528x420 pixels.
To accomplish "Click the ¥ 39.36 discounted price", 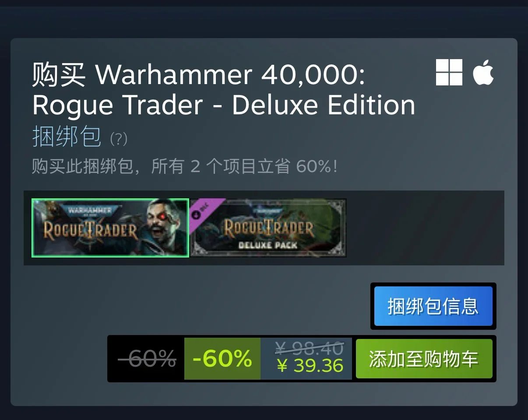I will [310, 366].
